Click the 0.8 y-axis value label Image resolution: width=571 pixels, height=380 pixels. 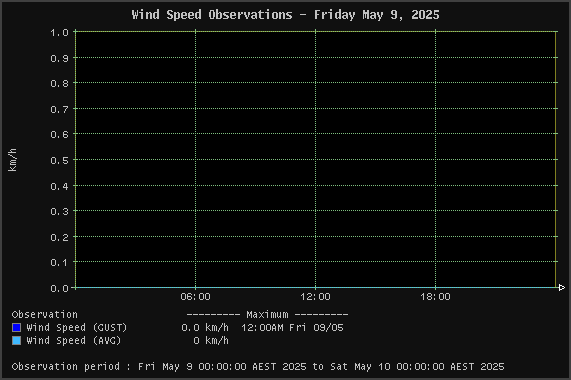point(60,84)
